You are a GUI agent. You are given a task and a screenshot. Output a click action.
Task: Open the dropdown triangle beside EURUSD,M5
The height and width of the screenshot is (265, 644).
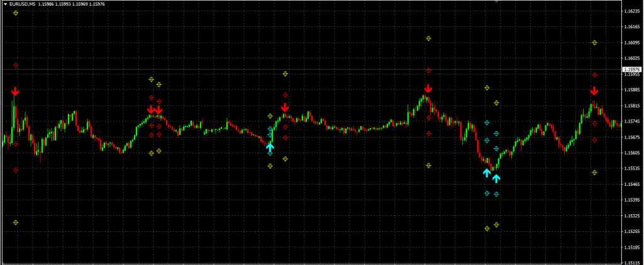4,4
